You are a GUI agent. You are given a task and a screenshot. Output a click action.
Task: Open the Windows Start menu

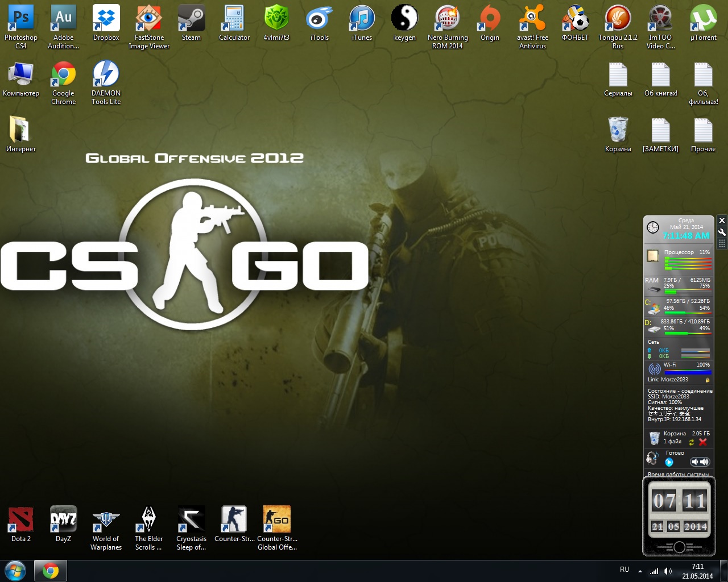[x=15, y=571]
